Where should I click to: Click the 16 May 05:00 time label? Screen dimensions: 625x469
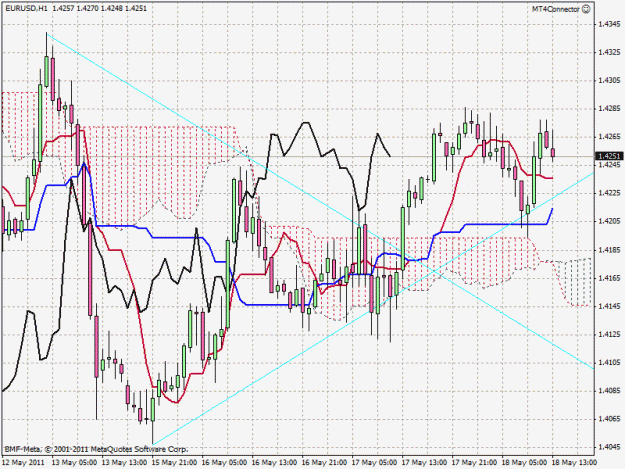pos(224,462)
